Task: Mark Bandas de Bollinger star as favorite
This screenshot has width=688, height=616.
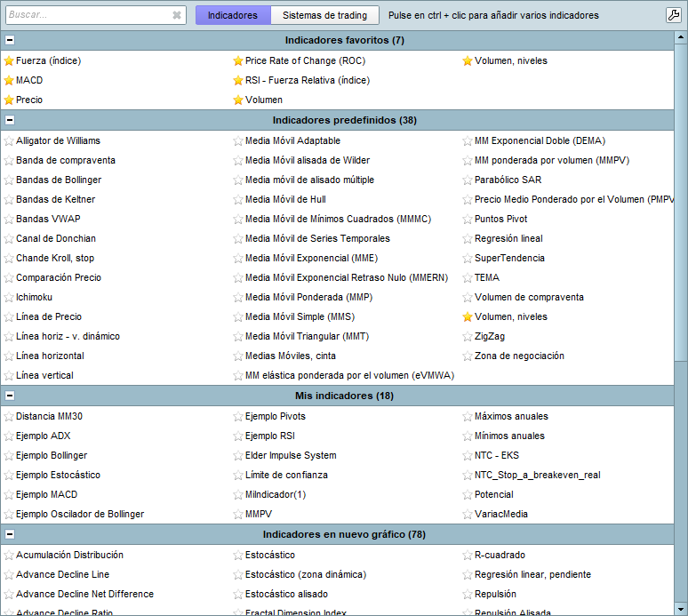Action: click(x=9, y=180)
